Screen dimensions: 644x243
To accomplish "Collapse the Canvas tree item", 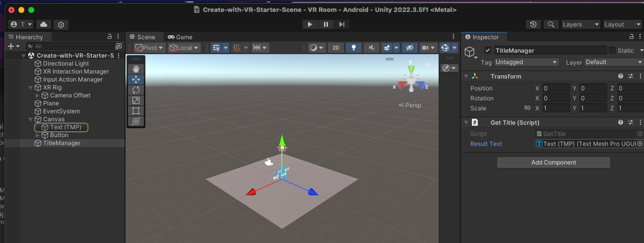I will (31, 119).
